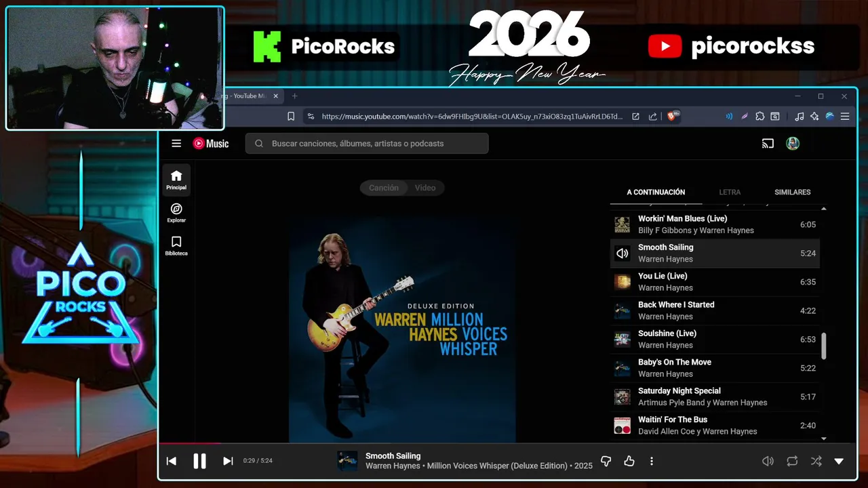
Task: Click the bookmark icon in address bar
Action: tap(291, 117)
